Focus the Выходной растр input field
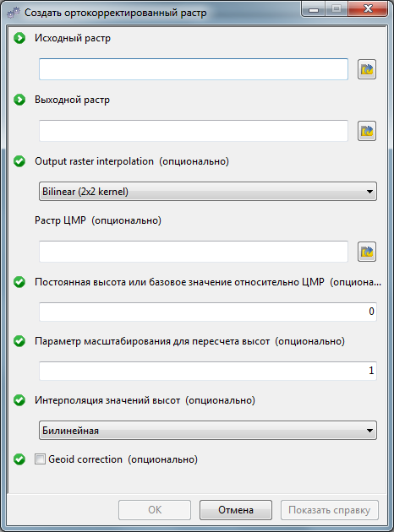This screenshot has width=394, height=532. (x=194, y=131)
